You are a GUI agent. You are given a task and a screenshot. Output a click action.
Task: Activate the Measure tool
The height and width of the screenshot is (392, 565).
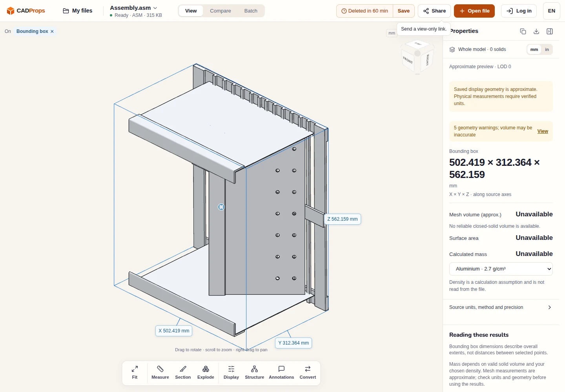160,372
